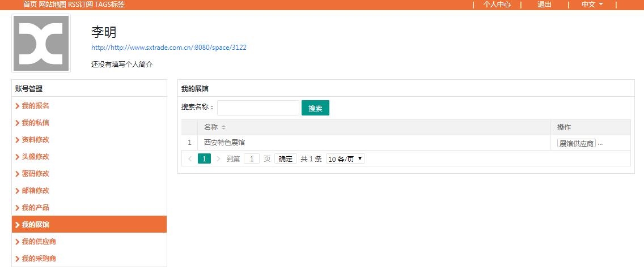Screen dimensions: 644x270
Task: Click the page number jump input box
Action: [x=251, y=159]
